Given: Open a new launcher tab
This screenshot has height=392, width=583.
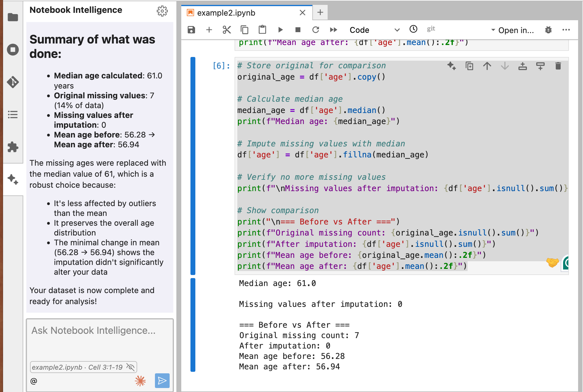Looking at the screenshot, I should coord(320,13).
